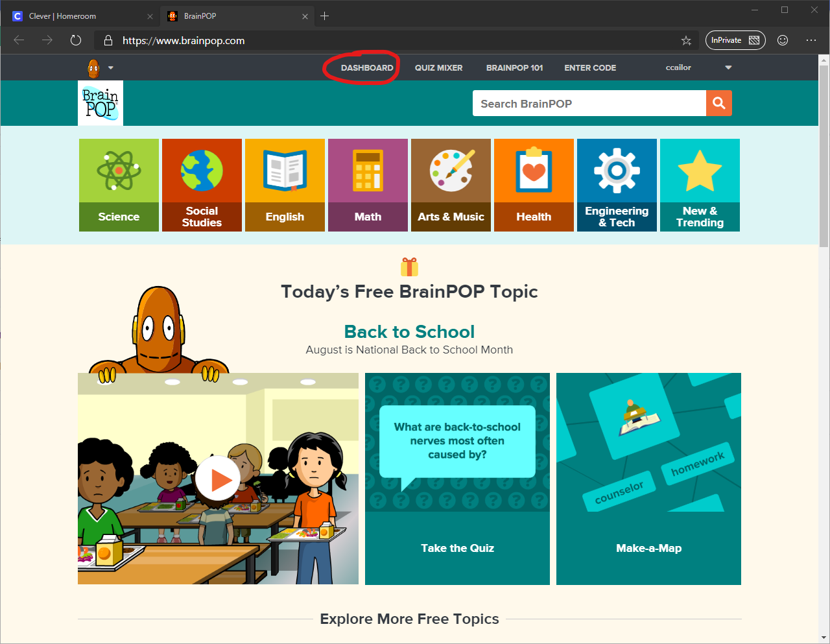Viewport: 830px width, 644px height.
Task: Toggle the favorites star in address bar
Action: pyautogui.click(x=686, y=40)
